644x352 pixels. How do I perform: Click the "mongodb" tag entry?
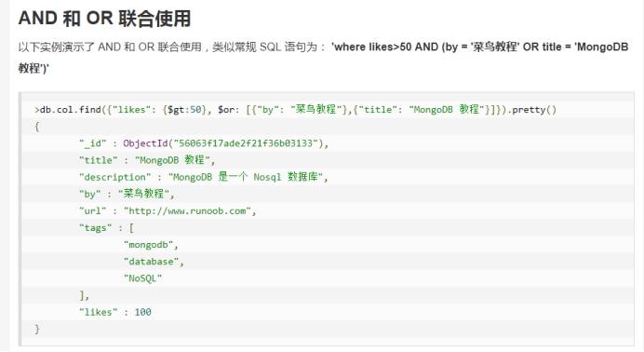(148, 245)
